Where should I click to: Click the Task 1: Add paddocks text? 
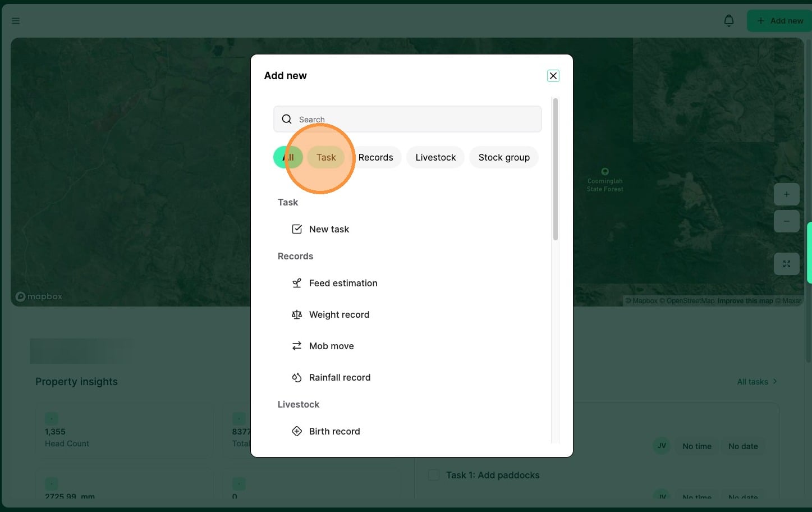point(493,475)
